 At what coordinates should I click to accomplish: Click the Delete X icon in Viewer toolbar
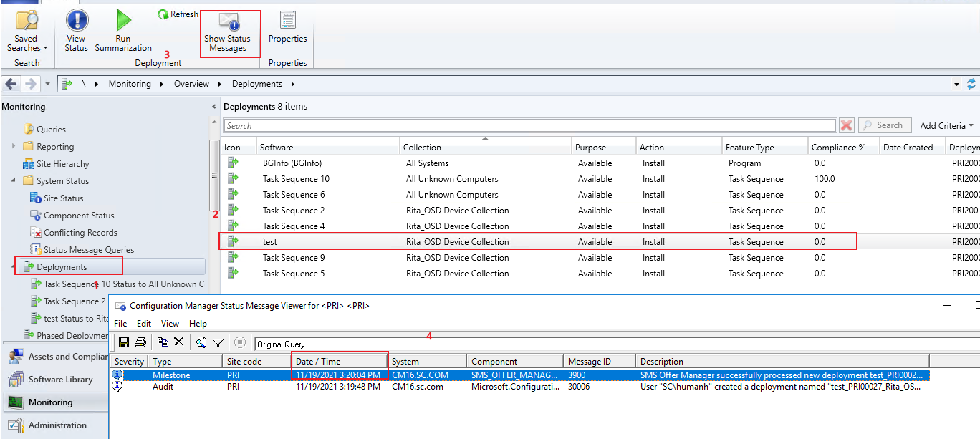pos(179,343)
